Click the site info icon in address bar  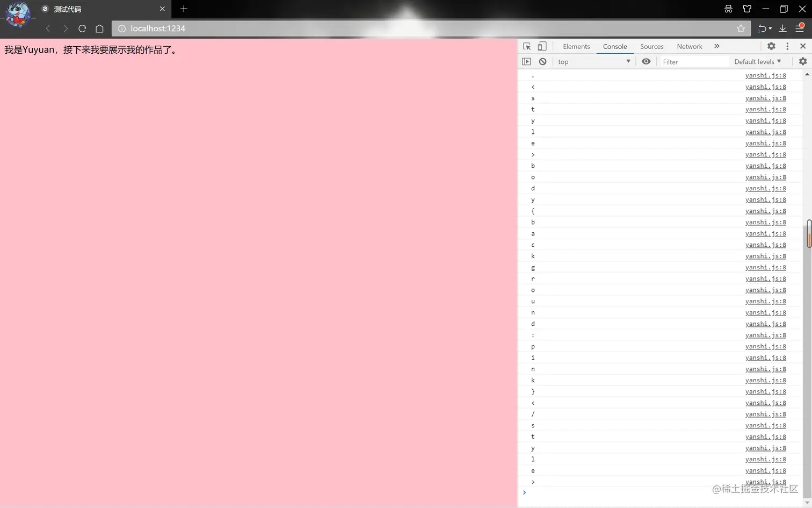121,28
